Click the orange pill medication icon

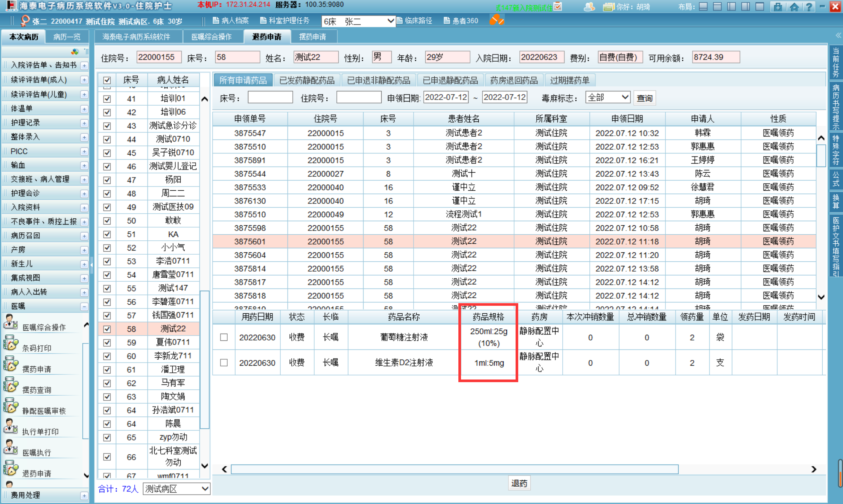496,20
